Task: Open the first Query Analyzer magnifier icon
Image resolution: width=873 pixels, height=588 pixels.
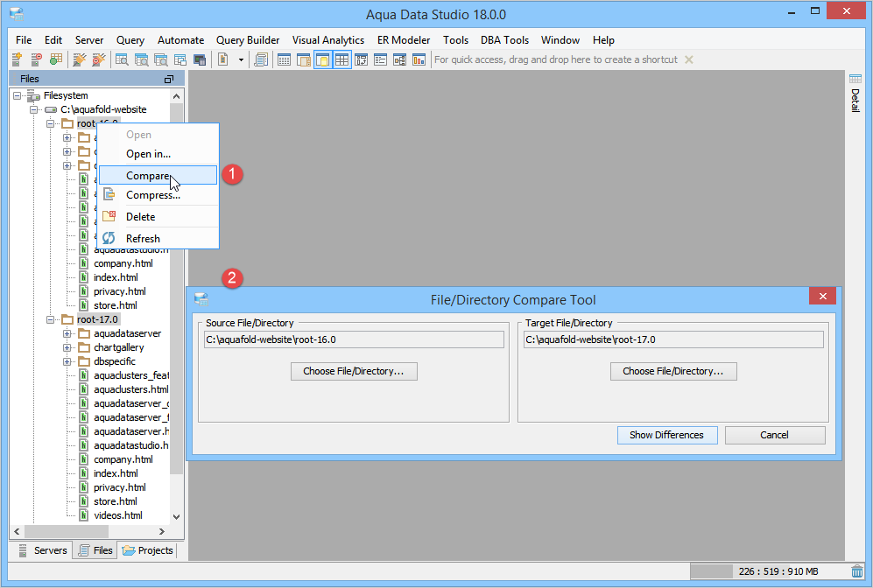Action: click(122, 59)
